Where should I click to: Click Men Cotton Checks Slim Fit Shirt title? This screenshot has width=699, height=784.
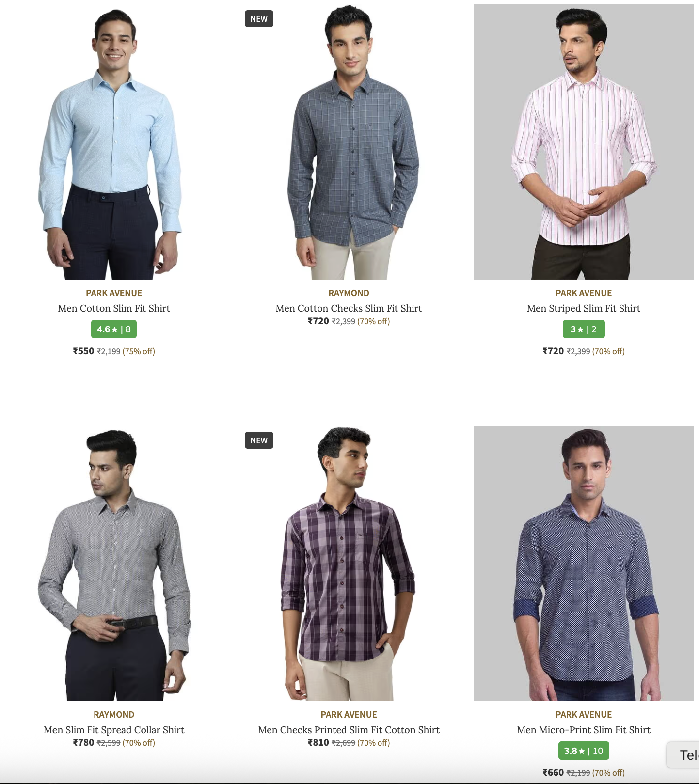[x=349, y=308]
